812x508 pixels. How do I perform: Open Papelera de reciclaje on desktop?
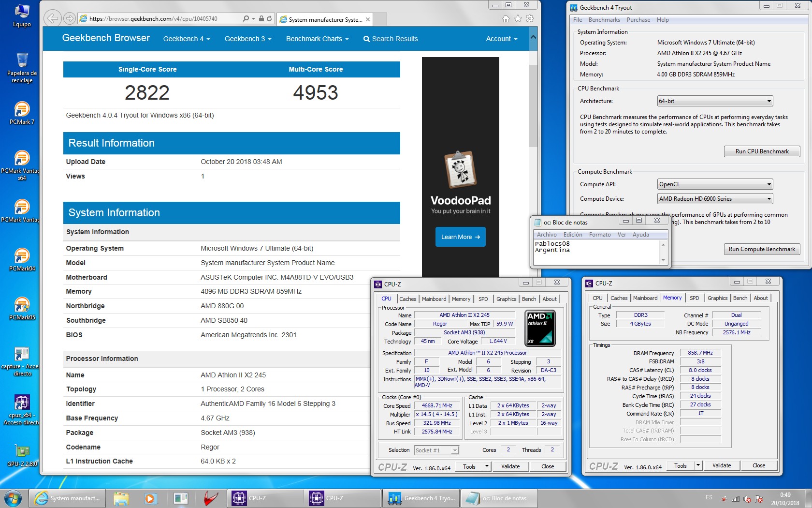point(22,68)
